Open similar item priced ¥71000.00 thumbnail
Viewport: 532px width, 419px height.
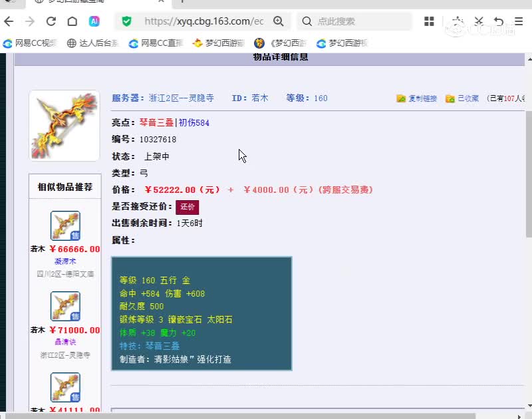(65, 306)
